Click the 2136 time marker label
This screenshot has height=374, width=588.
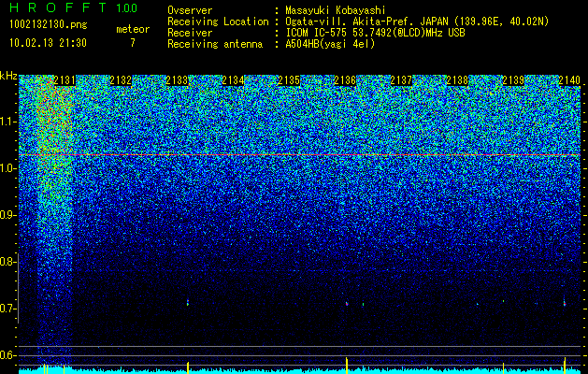345,80
